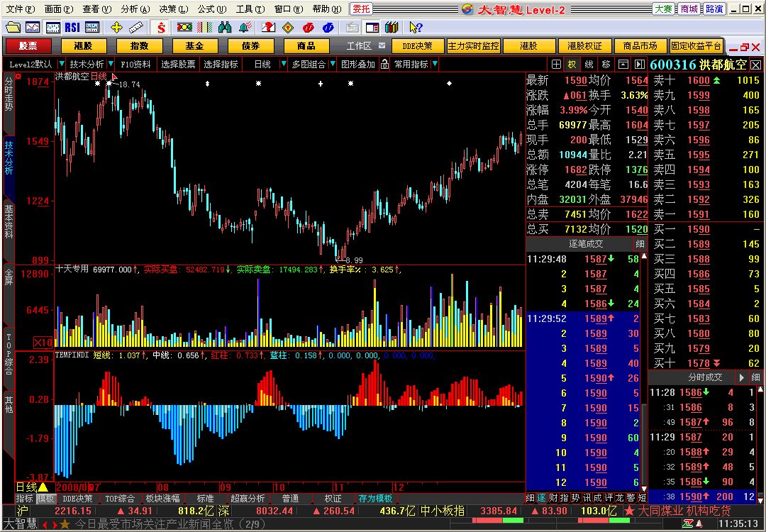Toggle the 逐 tab at panel bottom
This screenshot has height=532, width=766.
(541, 498)
